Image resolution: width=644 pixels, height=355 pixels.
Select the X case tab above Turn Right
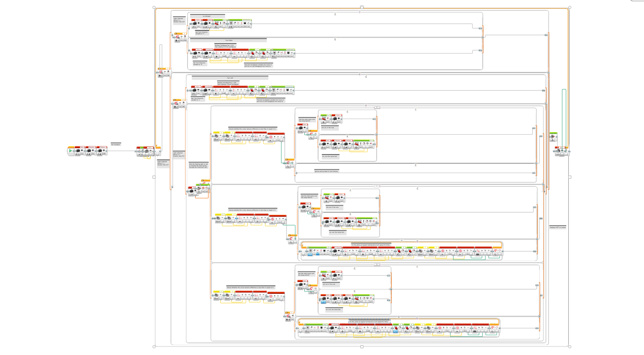click(x=335, y=39)
